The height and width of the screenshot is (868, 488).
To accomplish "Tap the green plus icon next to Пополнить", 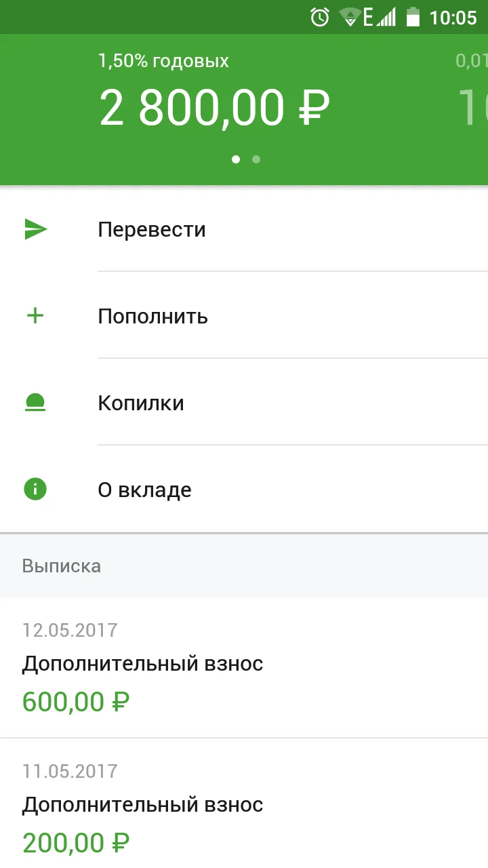I will (x=35, y=315).
